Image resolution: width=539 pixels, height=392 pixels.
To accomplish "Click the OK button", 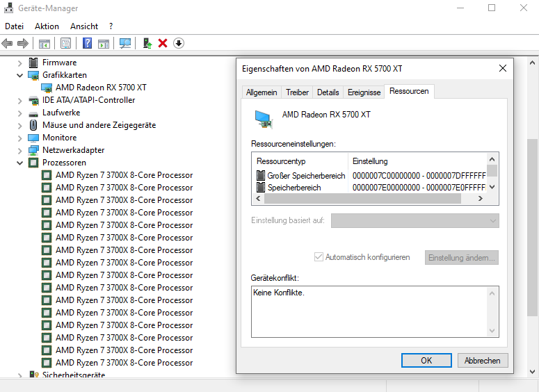I will click(x=426, y=361).
